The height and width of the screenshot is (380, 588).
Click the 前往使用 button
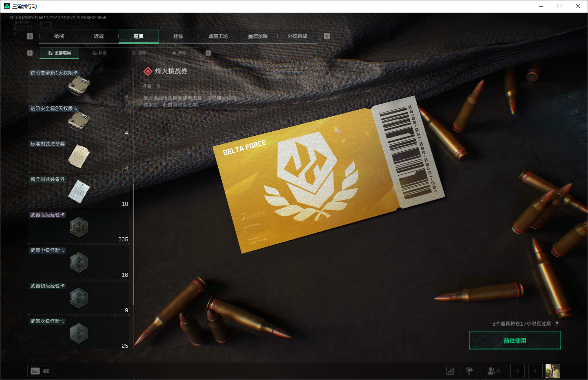tap(515, 340)
